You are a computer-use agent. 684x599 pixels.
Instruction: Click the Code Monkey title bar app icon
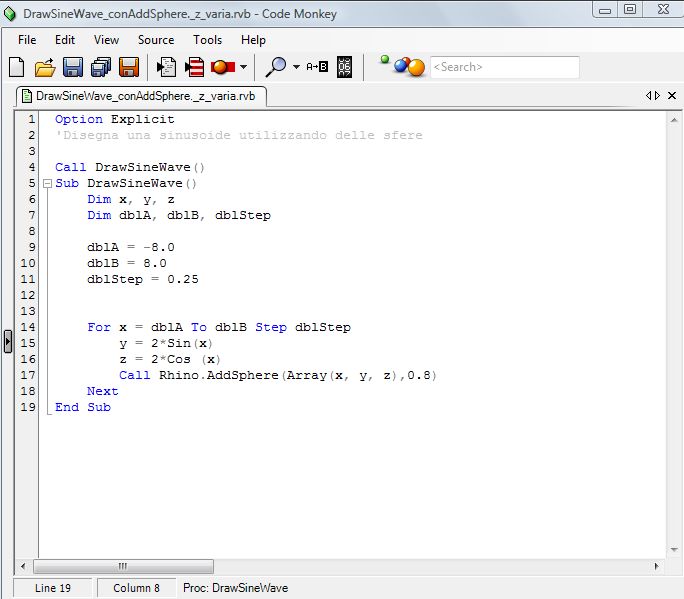[10, 14]
